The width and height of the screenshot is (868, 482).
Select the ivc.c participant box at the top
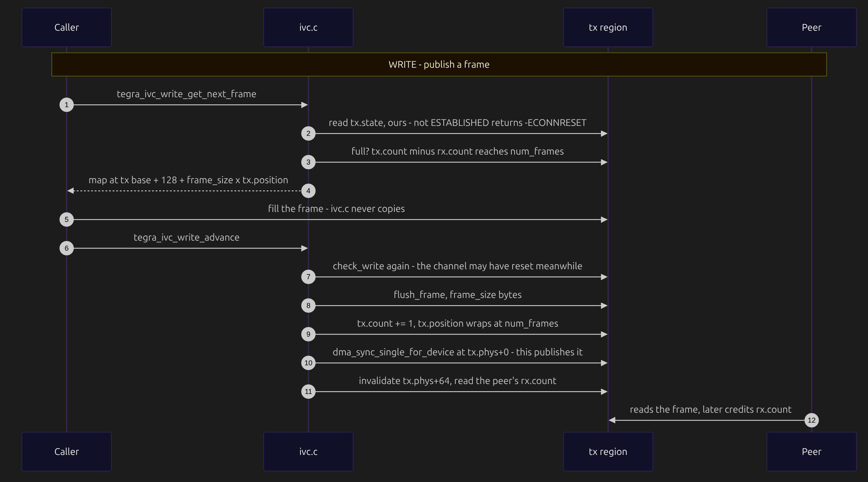(308, 27)
